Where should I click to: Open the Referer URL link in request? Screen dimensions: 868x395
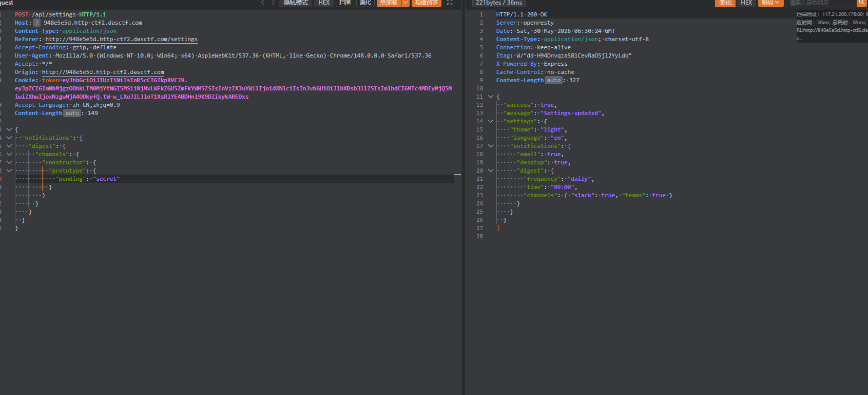pyautogui.click(x=121, y=39)
